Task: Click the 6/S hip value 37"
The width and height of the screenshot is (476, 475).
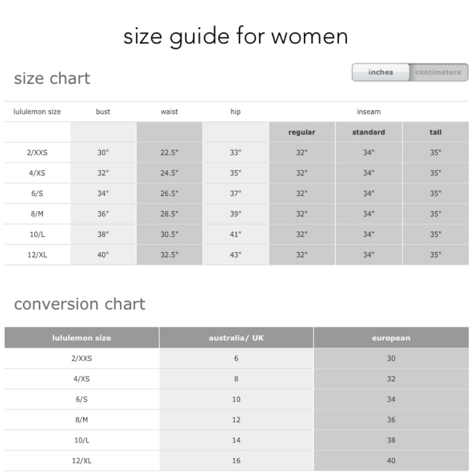Action: pos(235,193)
